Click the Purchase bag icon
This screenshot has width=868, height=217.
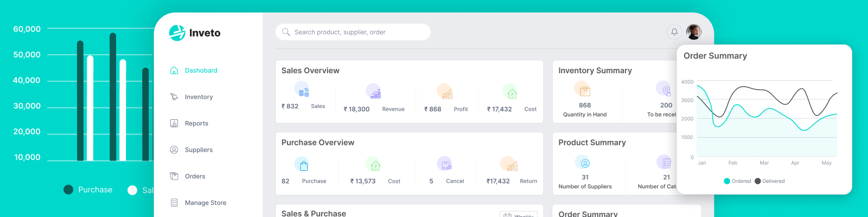(x=302, y=164)
